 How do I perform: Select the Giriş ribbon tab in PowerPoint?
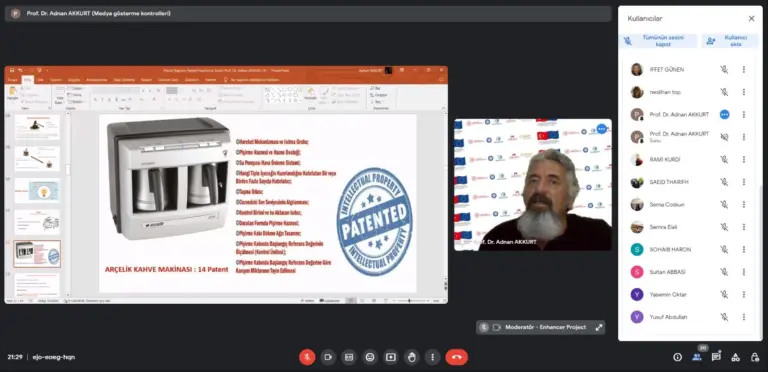click(28, 79)
